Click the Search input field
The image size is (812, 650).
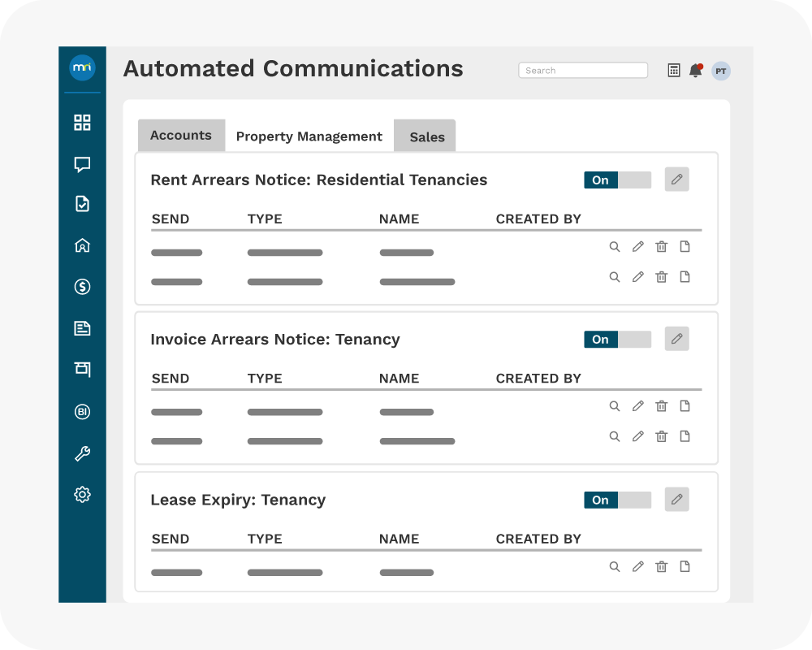click(583, 71)
